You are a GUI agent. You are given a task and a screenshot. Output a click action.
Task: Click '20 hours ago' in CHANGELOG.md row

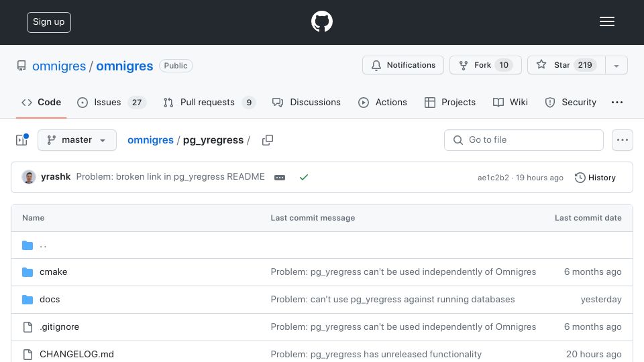click(x=594, y=354)
